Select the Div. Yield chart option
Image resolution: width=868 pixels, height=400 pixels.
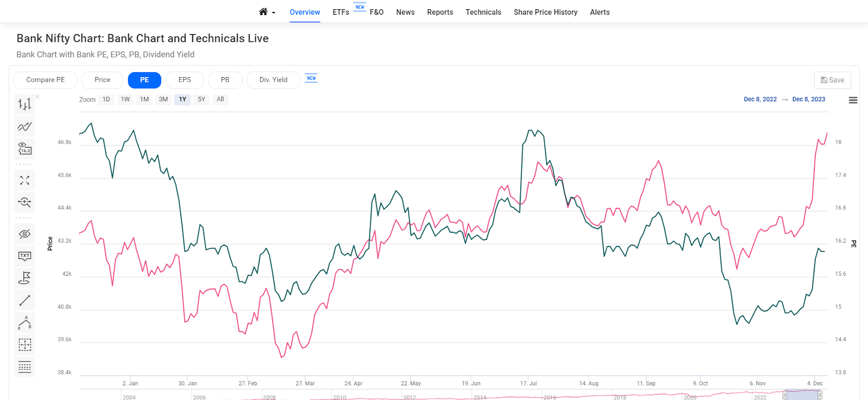click(273, 80)
